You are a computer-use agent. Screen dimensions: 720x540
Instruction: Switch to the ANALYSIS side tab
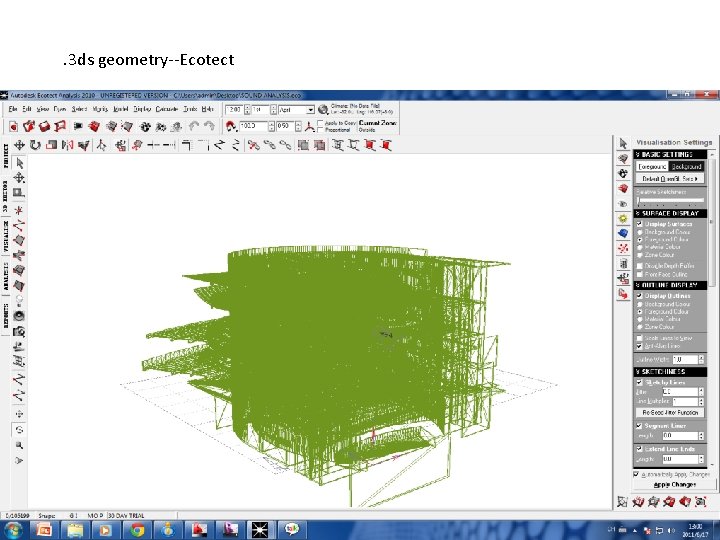(x=6, y=276)
